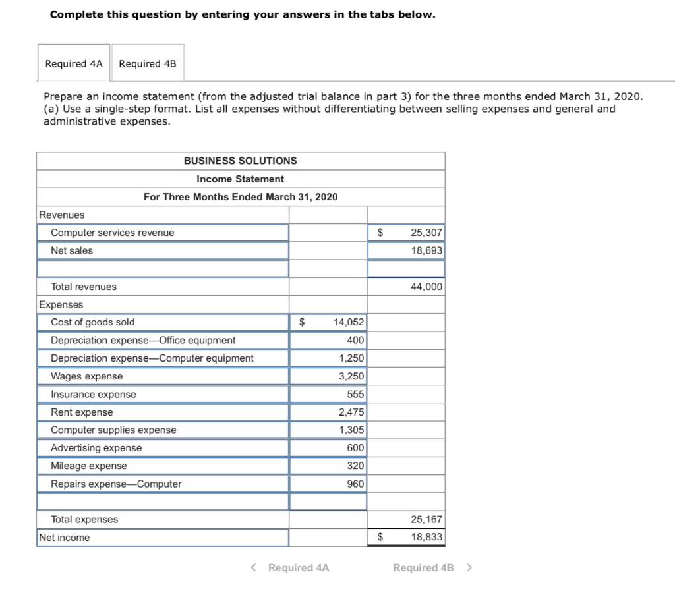This screenshot has height=616, width=675.
Task: Click the right chevron beside Required 4B
Action: tap(469, 567)
